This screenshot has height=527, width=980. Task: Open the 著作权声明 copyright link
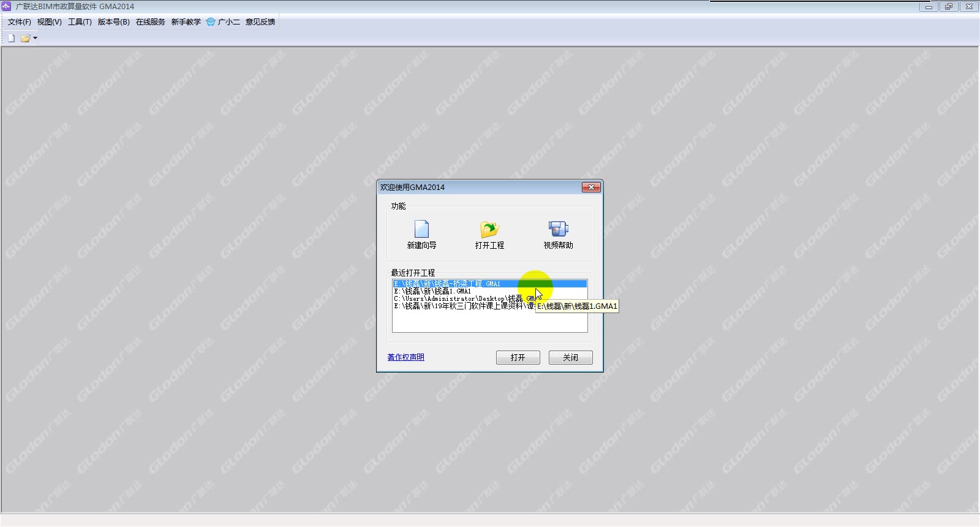(405, 357)
